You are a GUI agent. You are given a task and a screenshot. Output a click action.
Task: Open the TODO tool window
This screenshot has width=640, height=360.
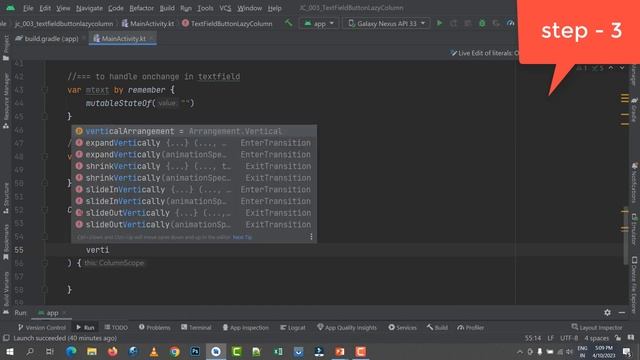point(116,327)
